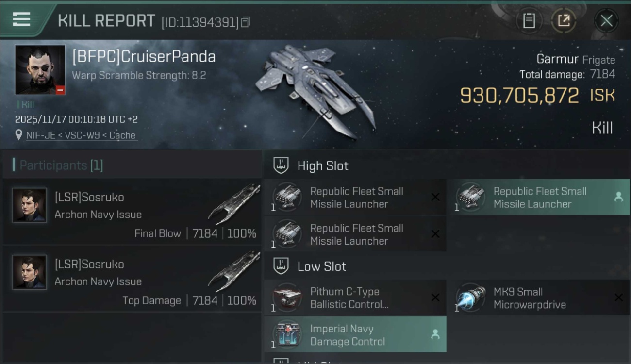Viewport: 631px width, 364px height.
Task: Select the Participants [1] tab
Action: click(x=61, y=165)
